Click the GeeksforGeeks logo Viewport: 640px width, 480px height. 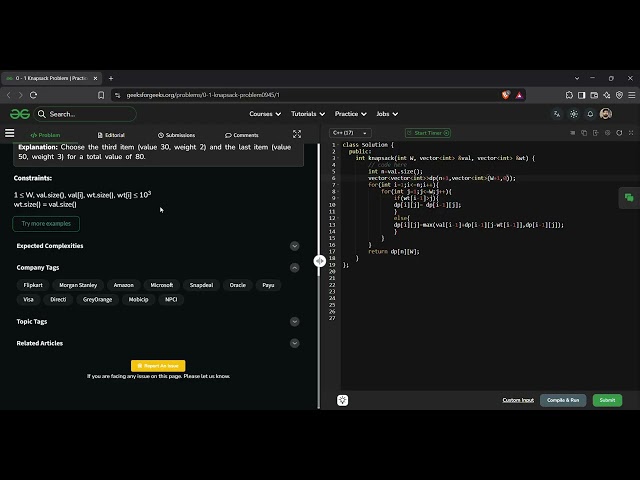[x=20, y=114]
